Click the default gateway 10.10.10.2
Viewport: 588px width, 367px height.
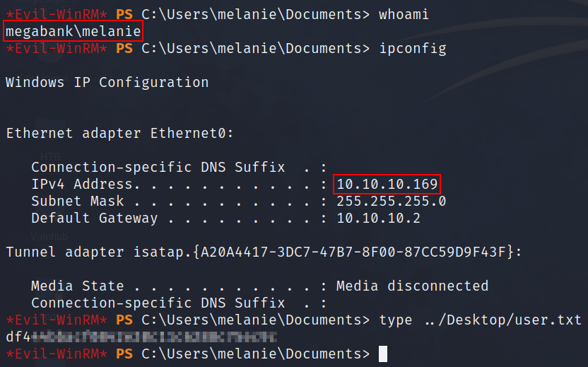379,219
